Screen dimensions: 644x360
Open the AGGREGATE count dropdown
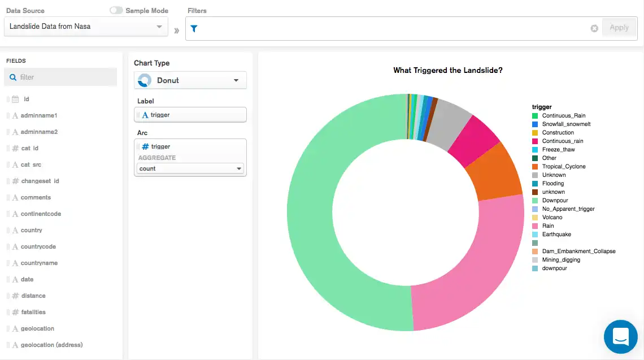[190, 168]
